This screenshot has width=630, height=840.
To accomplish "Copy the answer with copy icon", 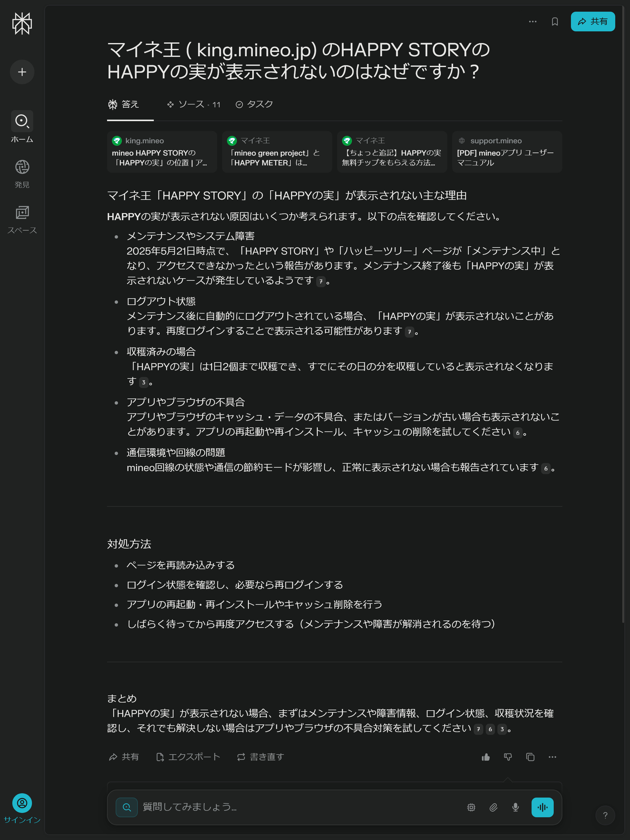I will click(530, 757).
